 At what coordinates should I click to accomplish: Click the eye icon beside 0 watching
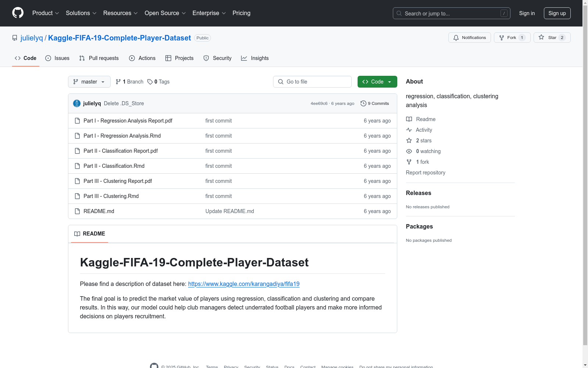tap(409, 151)
